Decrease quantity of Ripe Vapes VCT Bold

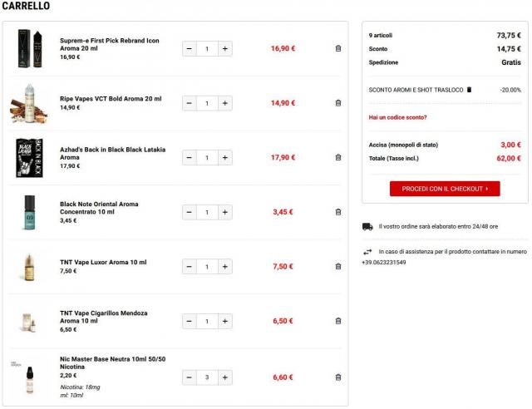pyautogui.click(x=190, y=103)
